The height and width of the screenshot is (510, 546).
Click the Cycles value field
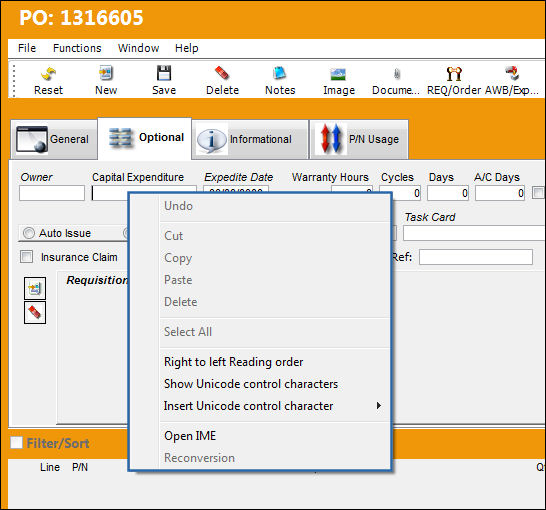(400, 193)
